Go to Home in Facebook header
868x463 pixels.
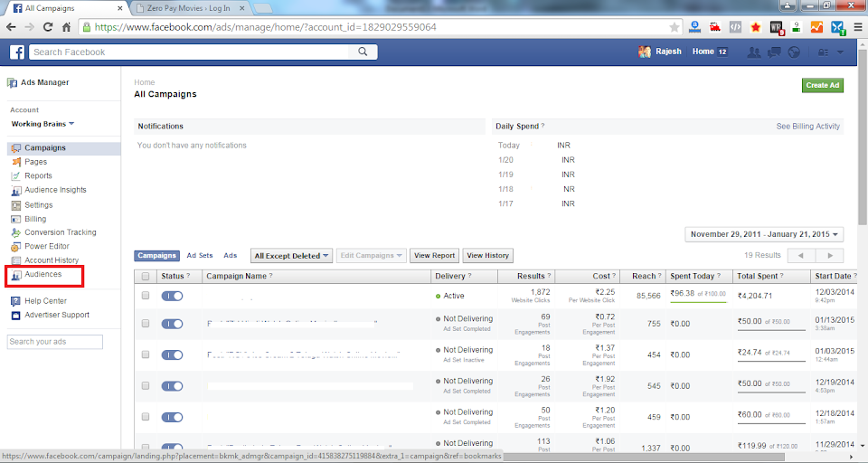coord(703,52)
